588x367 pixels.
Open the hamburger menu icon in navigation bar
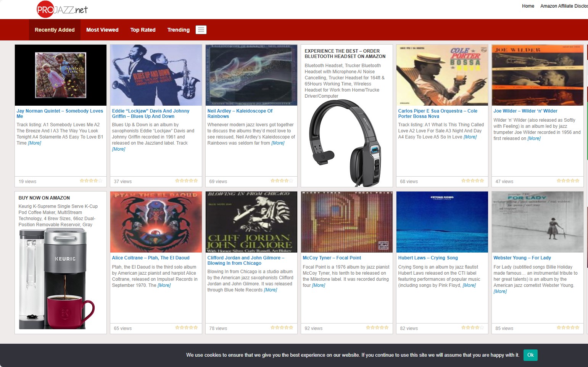pos(201,30)
